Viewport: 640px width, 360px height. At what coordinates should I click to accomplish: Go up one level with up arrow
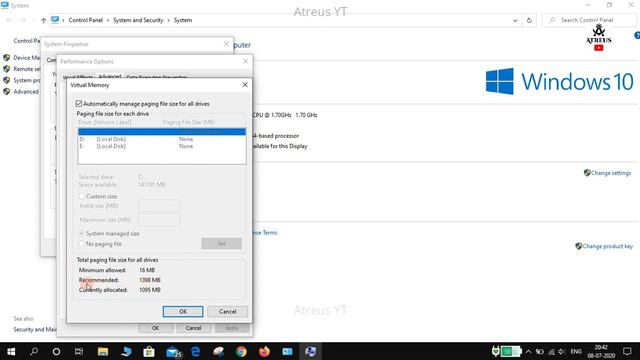pyautogui.click(x=43, y=20)
